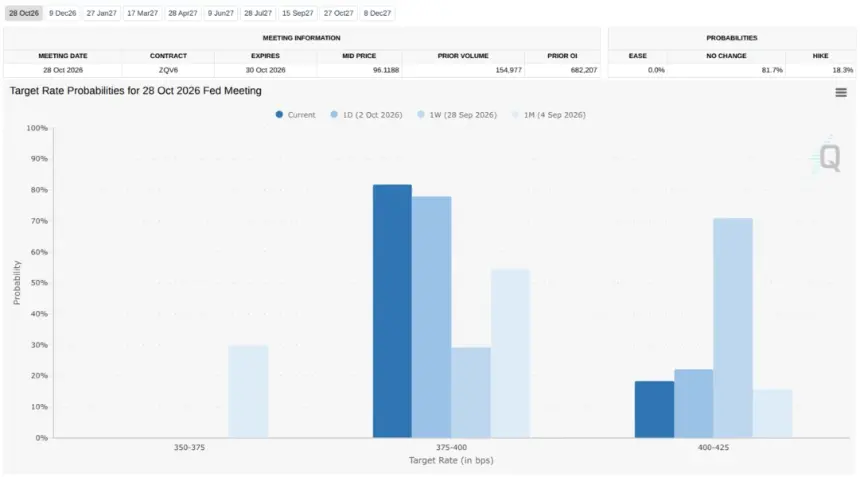Toggle the Current series in legend
The height and width of the screenshot is (477, 860).
(x=296, y=115)
